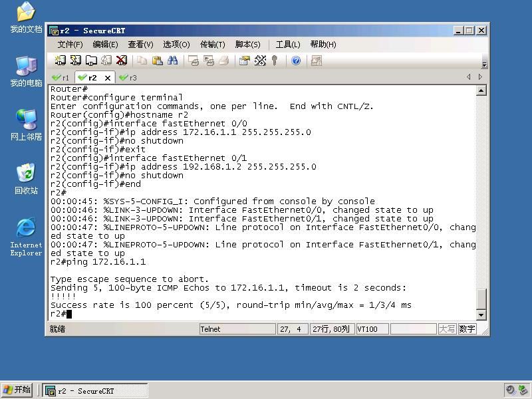Screen dimensions: 532x399
Task: Click the 大写 caps lock indicator
Action: coord(447,329)
